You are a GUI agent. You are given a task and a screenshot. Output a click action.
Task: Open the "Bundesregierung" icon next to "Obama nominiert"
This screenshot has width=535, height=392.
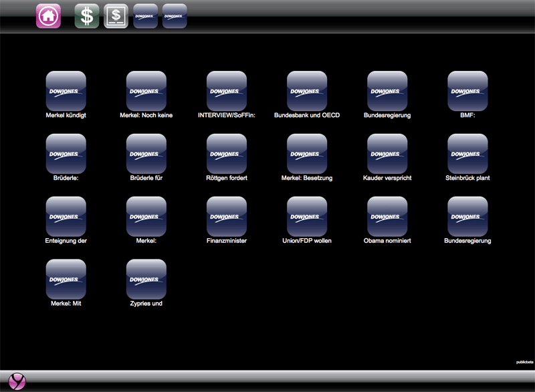pos(467,216)
